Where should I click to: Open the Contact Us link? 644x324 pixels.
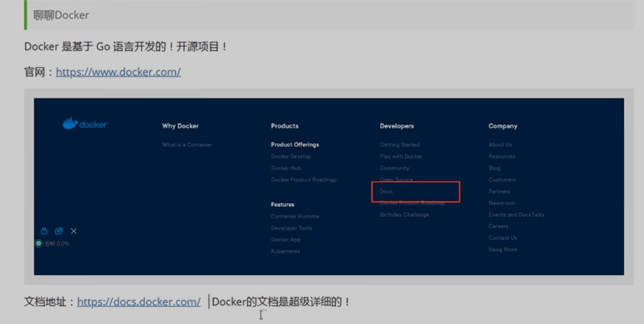tap(503, 238)
